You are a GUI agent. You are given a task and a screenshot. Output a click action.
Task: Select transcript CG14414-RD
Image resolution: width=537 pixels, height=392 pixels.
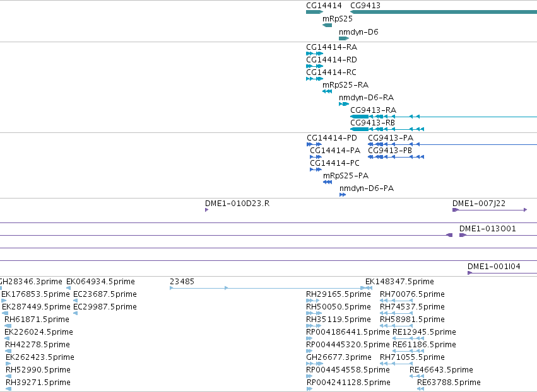point(331,60)
